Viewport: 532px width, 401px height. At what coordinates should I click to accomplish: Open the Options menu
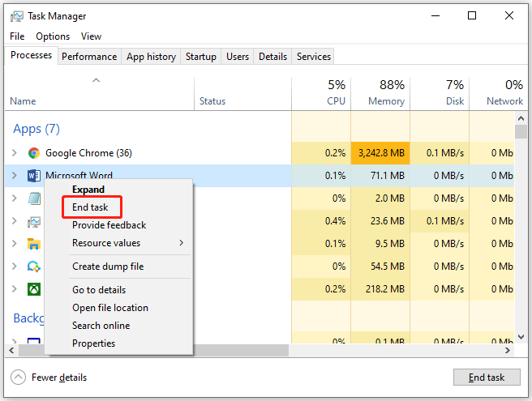pyautogui.click(x=53, y=36)
